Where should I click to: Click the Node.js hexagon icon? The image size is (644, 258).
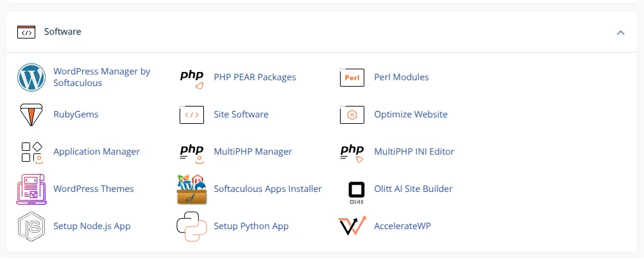31,227
